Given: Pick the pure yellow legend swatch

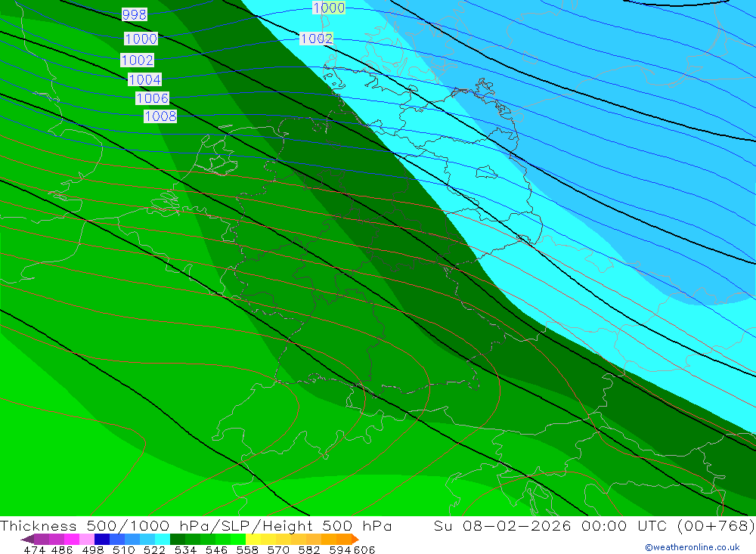Looking at the screenshot, I should click(253, 539).
